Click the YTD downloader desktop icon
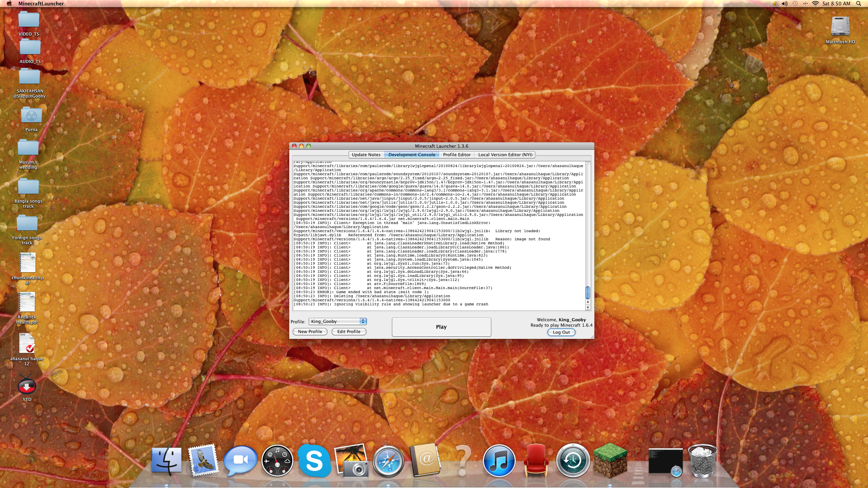This screenshot has height=488, width=868. coord(27,386)
